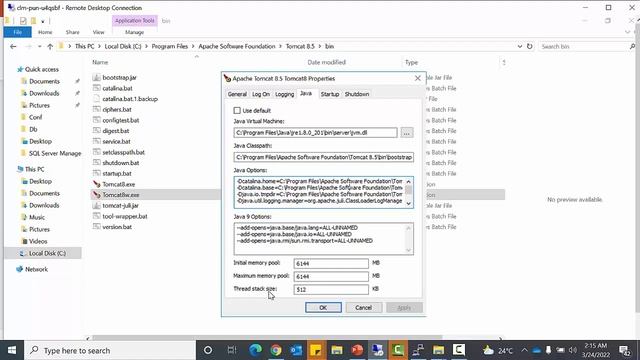The image size is (640, 360).
Task: Open OneDrive cloud tray icon
Action: click(x=537, y=350)
